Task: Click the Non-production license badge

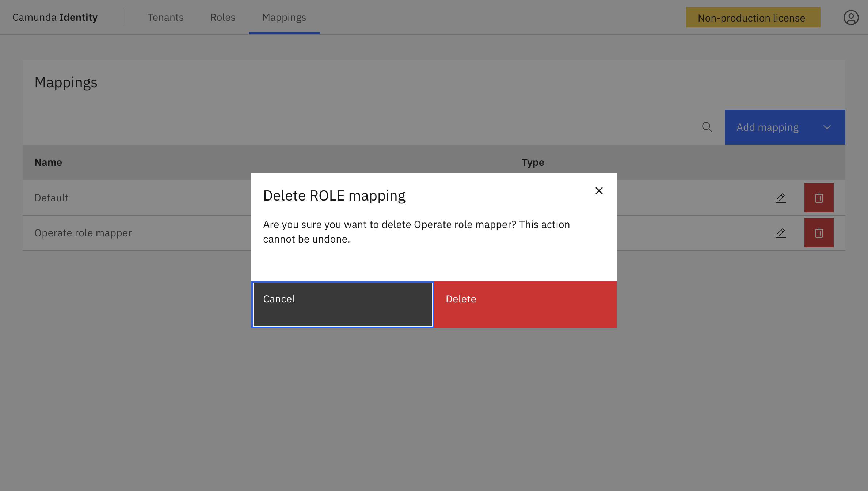Action: [753, 18]
